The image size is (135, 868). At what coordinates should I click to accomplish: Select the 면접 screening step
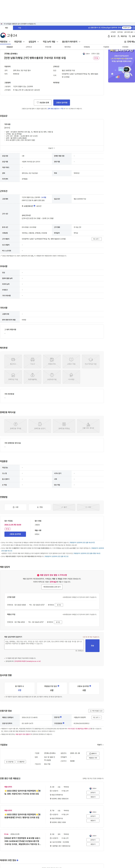pyautogui.click(x=40, y=507)
